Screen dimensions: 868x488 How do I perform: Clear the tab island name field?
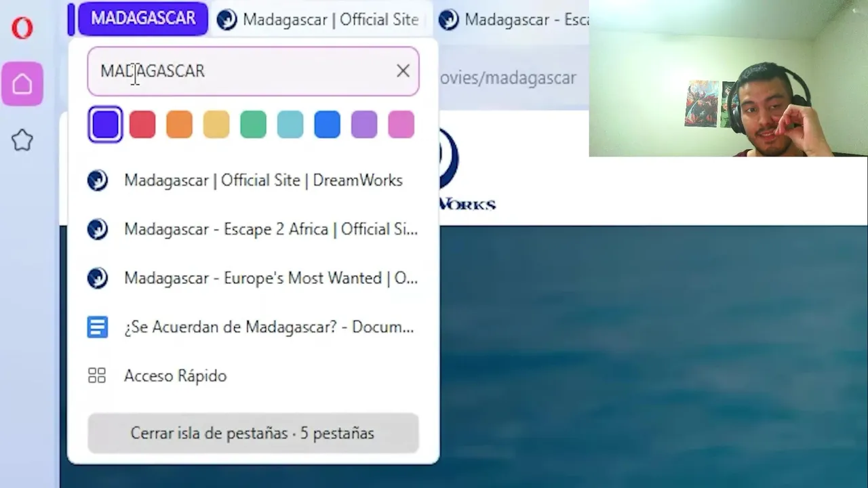403,70
